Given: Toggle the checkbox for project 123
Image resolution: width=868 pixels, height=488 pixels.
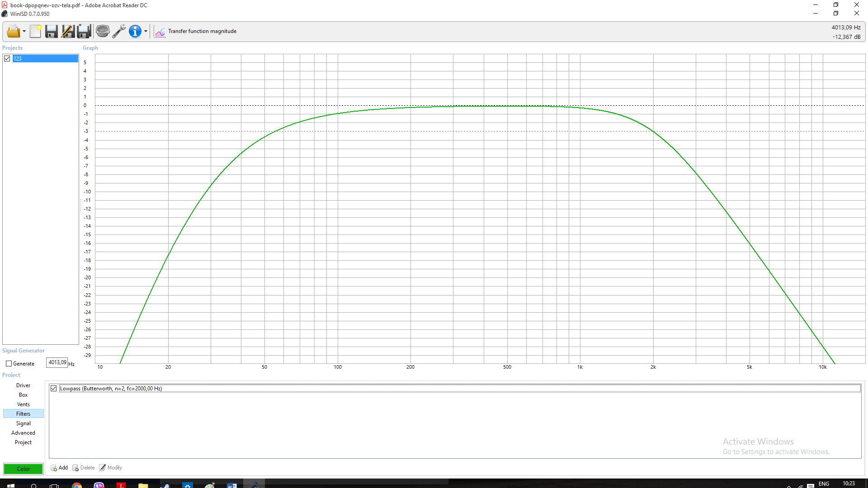Looking at the screenshot, I should tap(7, 58).
